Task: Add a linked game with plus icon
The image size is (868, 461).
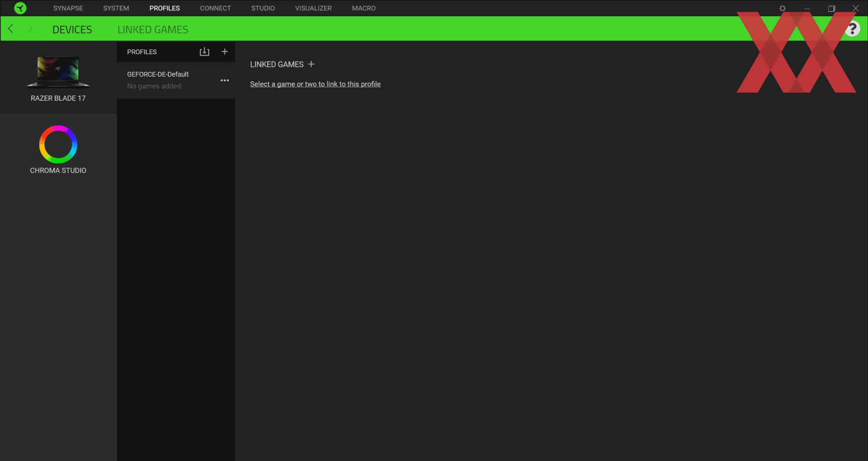Action: click(311, 64)
